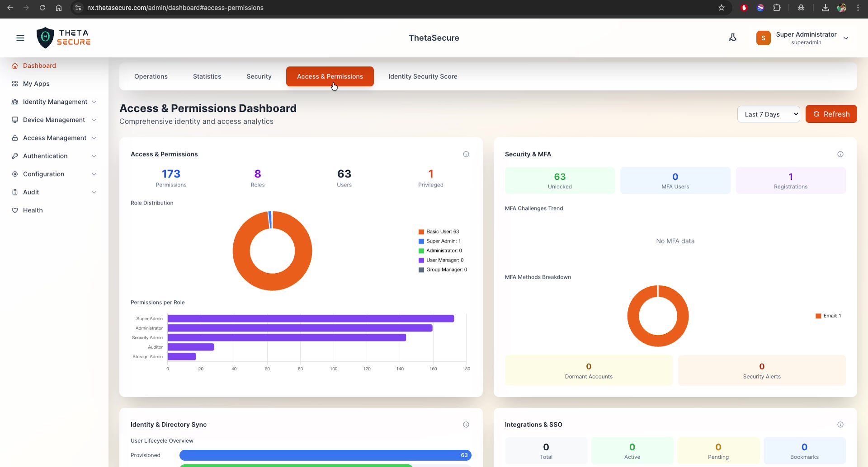Click the Refresh button
868x467 pixels.
click(831, 114)
